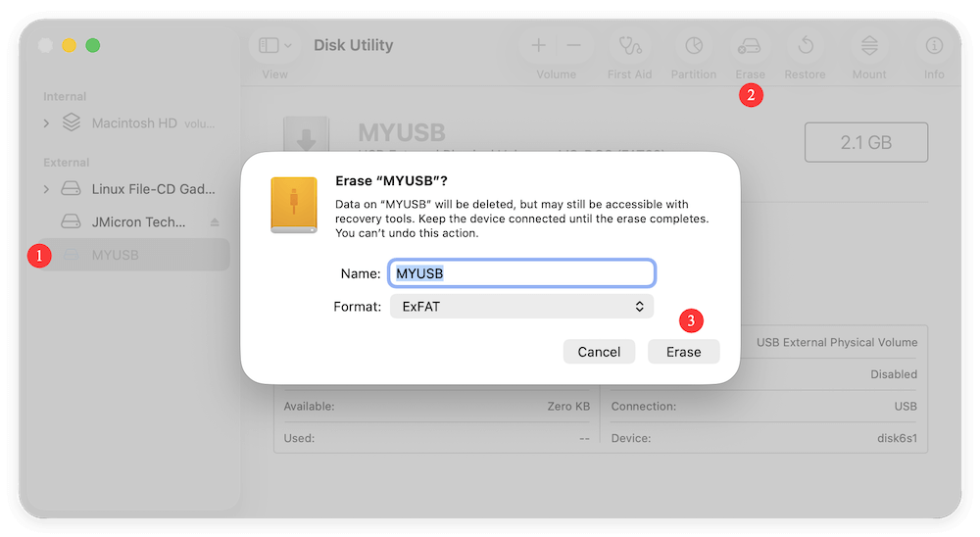Click the Mount toolbar icon

pos(869,46)
